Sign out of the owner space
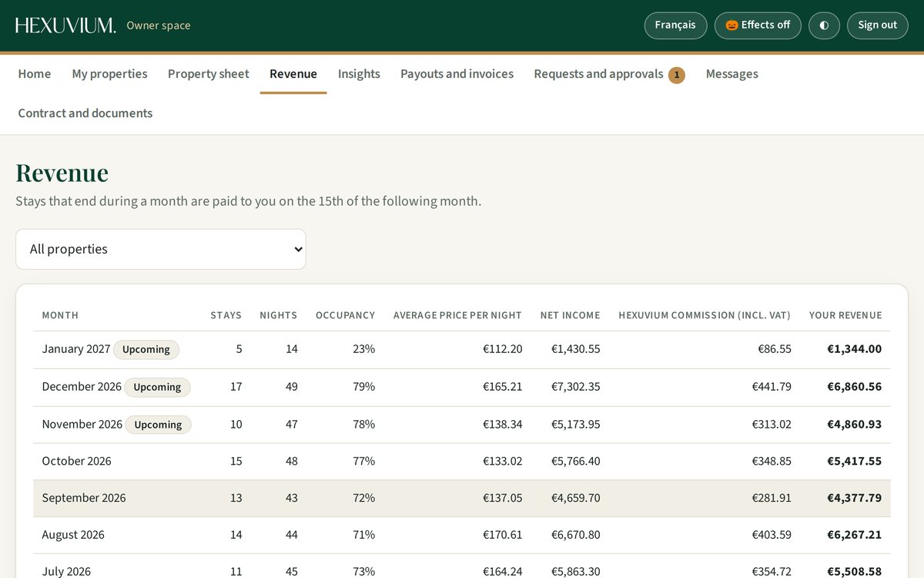924x578 pixels. coord(878,25)
